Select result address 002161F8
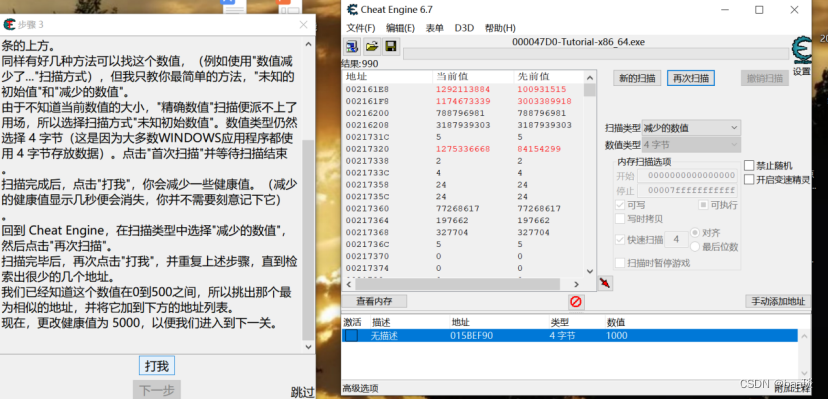829x399 pixels. pos(367,101)
